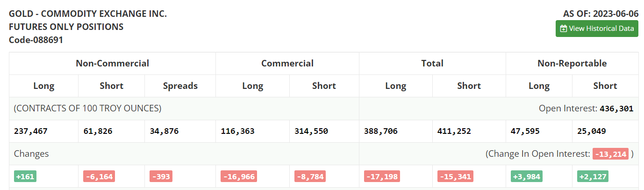Click the Code-088691 heading text
This screenshot has height=190, width=644.
click(x=36, y=40)
